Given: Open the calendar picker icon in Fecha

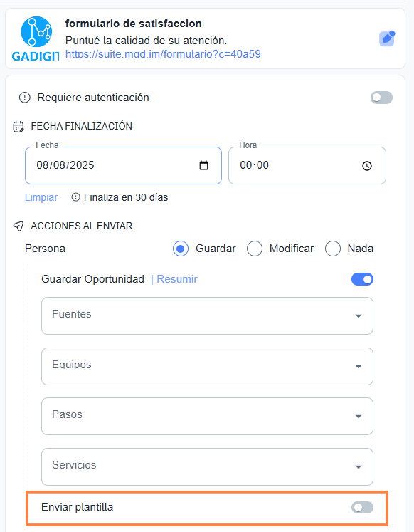Looking at the screenshot, I should point(203,165).
